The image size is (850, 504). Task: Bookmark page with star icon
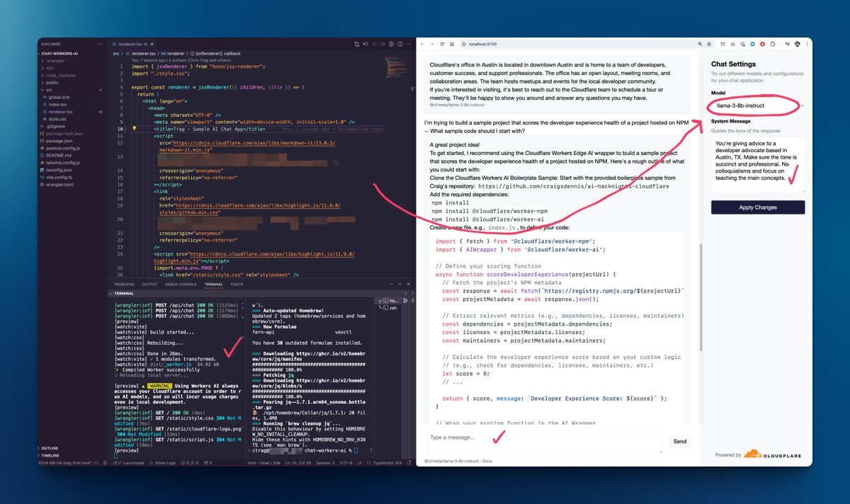click(709, 44)
